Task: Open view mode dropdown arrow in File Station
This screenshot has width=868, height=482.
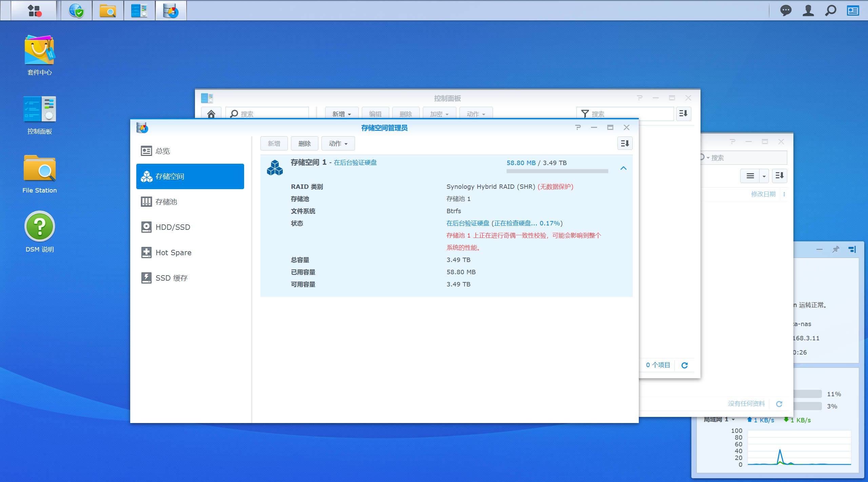Action: (764, 176)
